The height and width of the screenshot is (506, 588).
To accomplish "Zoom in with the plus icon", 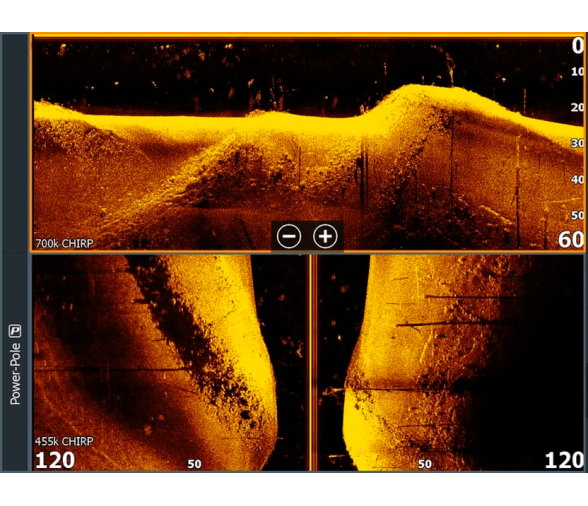I will click(x=325, y=236).
